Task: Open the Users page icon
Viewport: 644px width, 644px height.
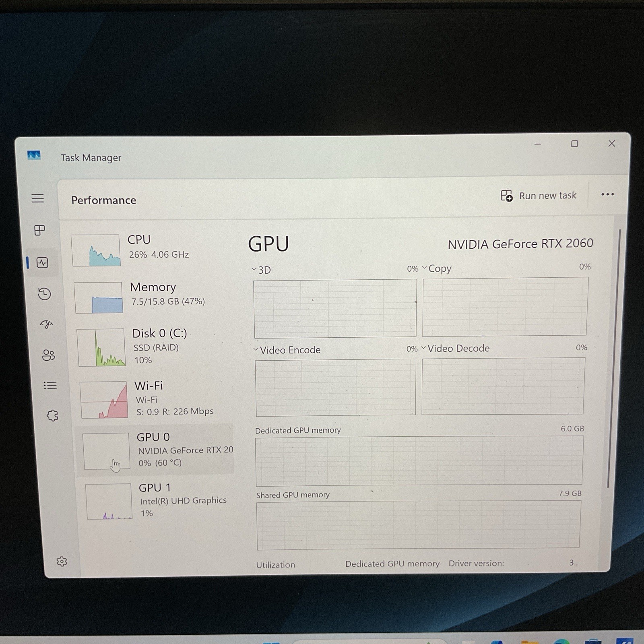Action: (48, 355)
